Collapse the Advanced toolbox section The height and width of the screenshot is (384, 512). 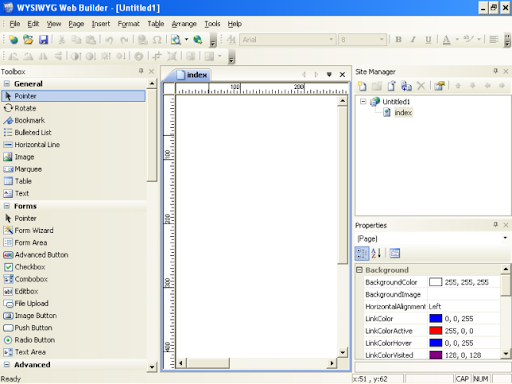click(7, 364)
